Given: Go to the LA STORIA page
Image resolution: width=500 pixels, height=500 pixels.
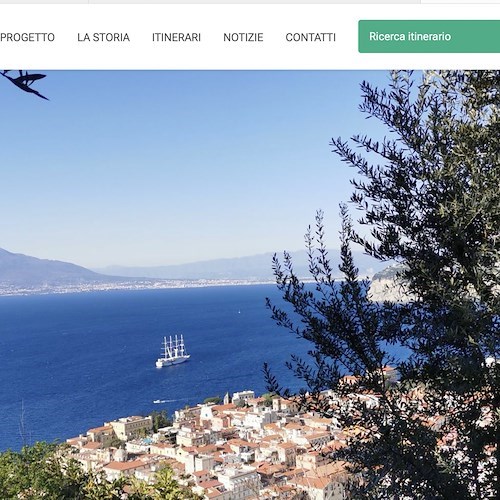Looking at the screenshot, I should click(x=103, y=37).
